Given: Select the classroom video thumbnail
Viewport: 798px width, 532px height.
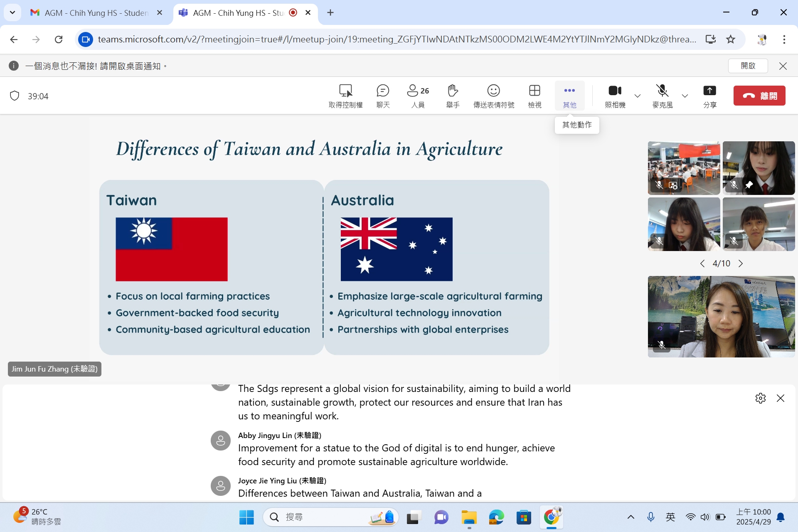Looking at the screenshot, I should click(684, 168).
